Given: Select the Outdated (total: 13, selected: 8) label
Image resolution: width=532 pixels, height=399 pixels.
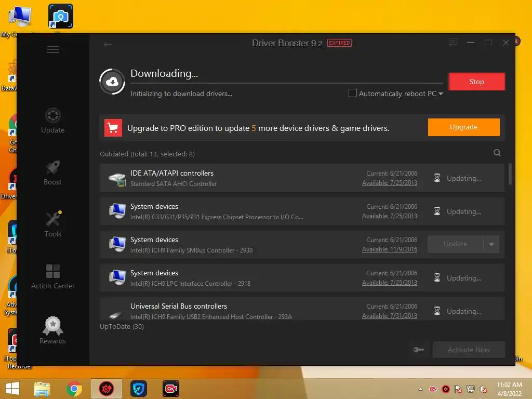Looking at the screenshot, I should 147,154.
